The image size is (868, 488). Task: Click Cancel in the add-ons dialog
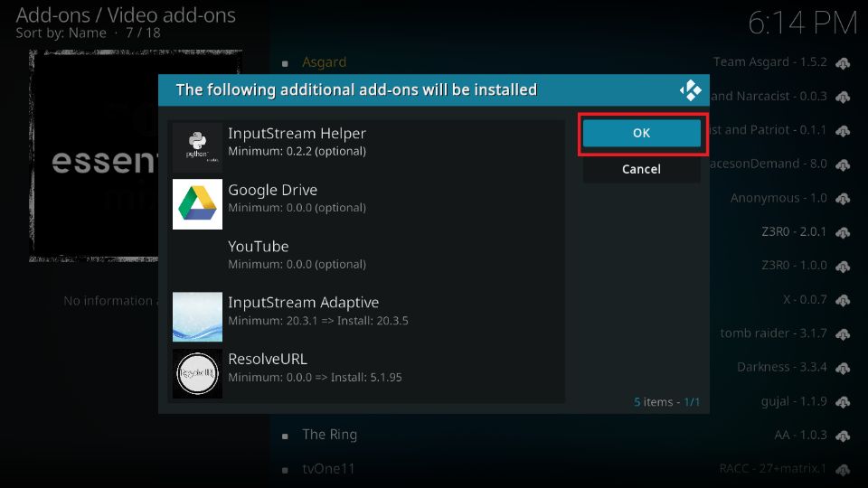(x=642, y=169)
